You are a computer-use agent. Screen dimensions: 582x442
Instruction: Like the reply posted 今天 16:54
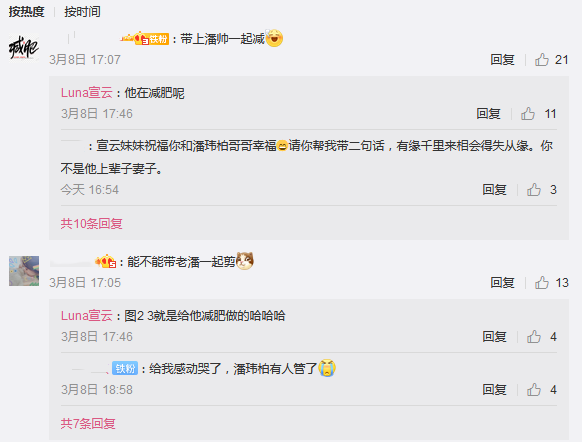534,190
